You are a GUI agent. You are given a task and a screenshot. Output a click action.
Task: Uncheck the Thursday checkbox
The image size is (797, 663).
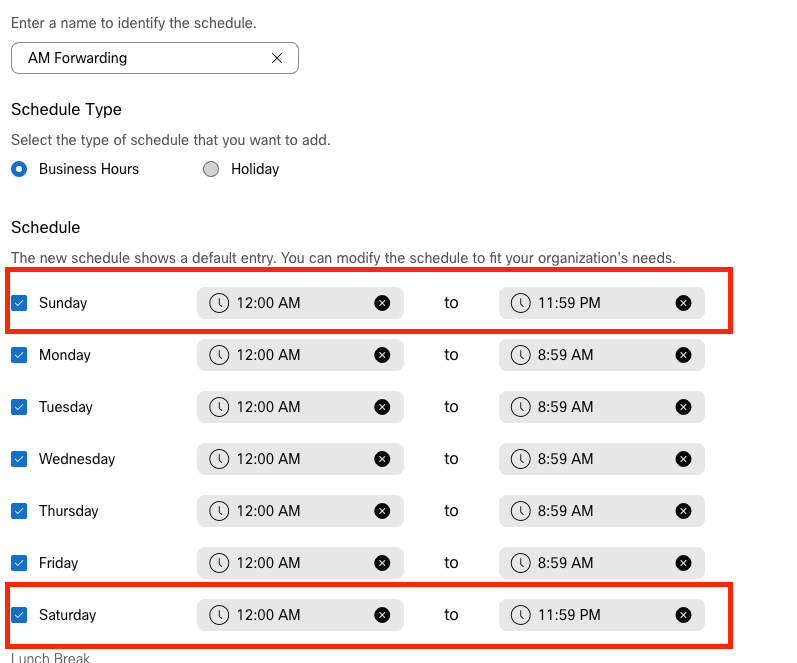pyautogui.click(x=19, y=511)
